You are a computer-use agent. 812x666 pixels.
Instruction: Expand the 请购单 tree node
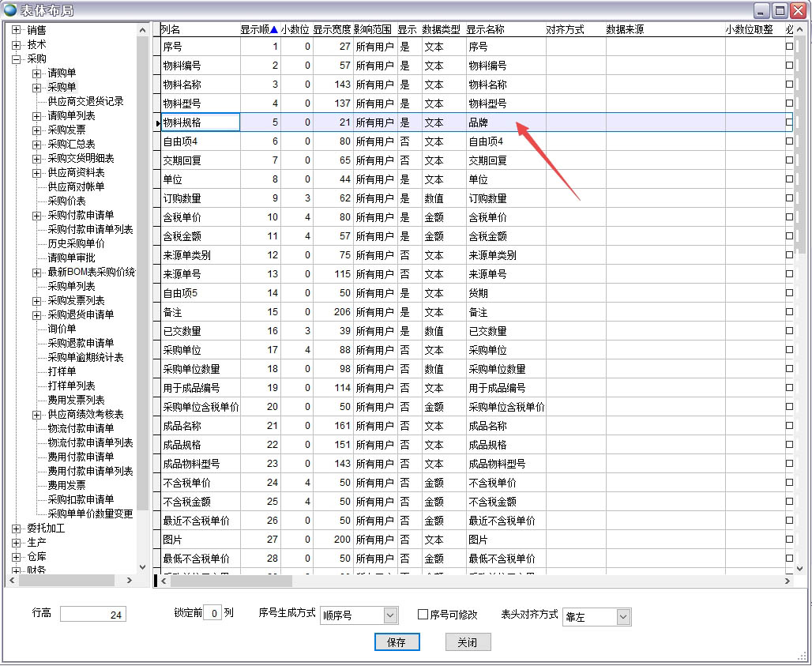tap(36, 73)
